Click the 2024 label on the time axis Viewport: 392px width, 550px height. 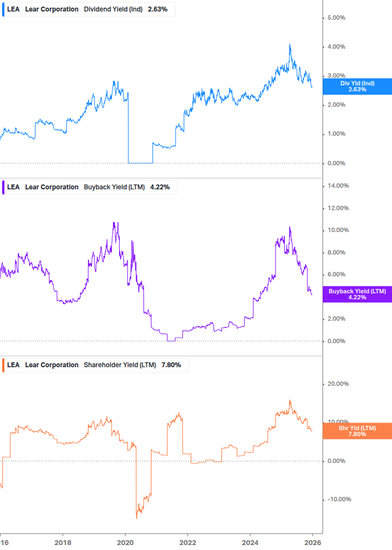click(x=250, y=543)
